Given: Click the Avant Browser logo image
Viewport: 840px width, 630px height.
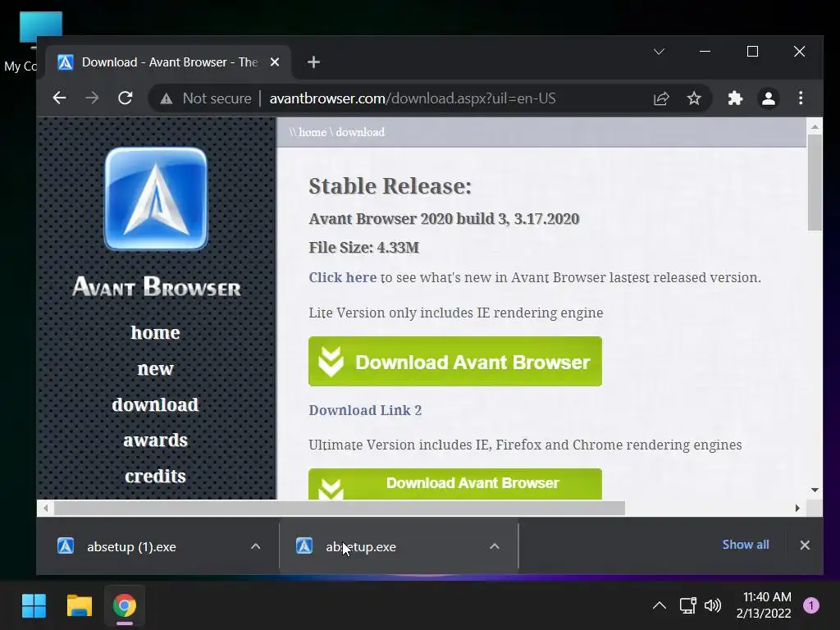Looking at the screenshot, I should (156, 199).
